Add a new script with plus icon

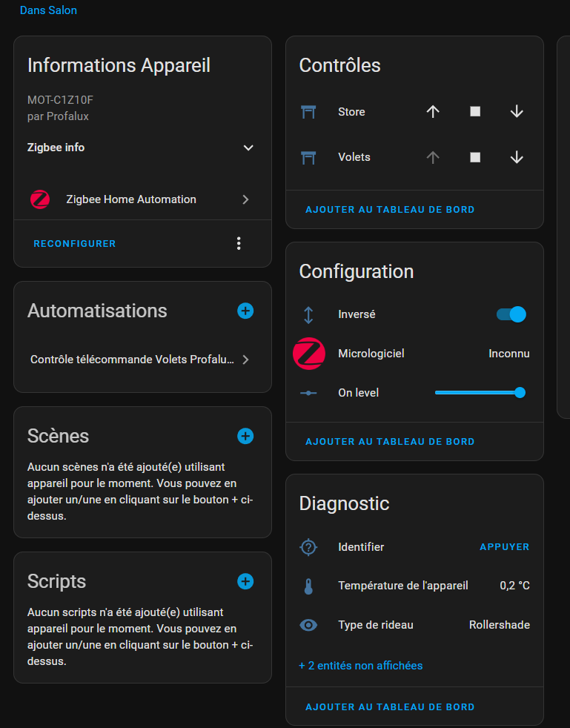[x=245, y=581]
